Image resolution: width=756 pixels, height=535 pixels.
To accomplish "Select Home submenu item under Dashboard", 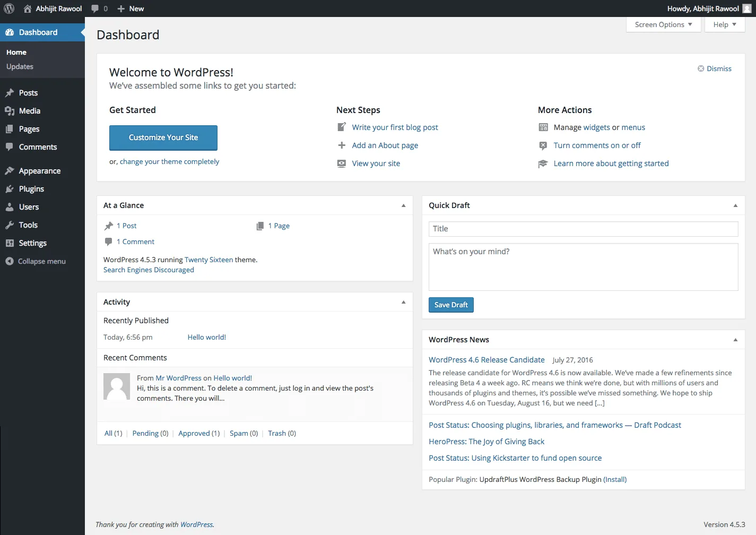I will (16, 52).
